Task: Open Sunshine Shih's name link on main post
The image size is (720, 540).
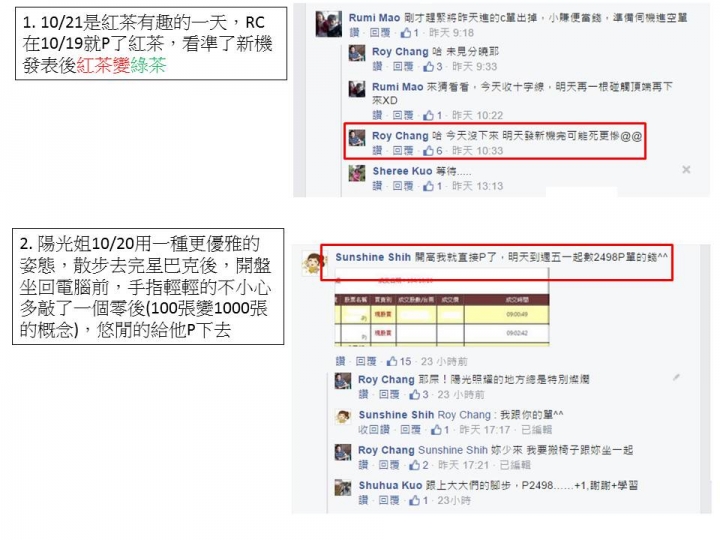Action: click(373, 257)
